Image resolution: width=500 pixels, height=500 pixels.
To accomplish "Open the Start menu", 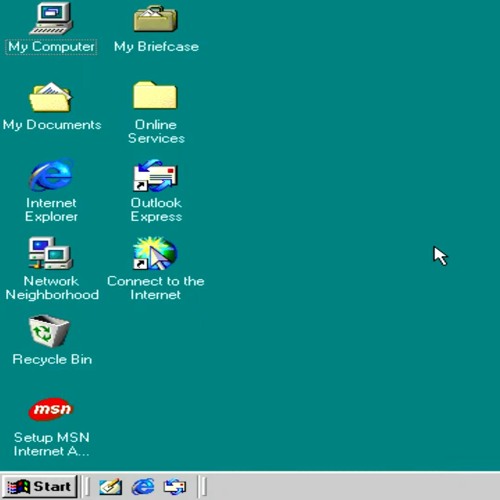I will [x=39, y=487].
